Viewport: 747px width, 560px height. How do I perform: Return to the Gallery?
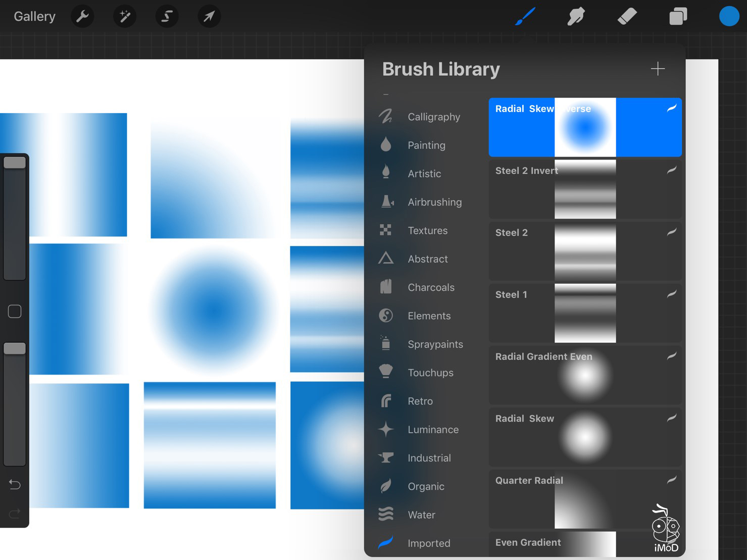(x=34, y=17)
